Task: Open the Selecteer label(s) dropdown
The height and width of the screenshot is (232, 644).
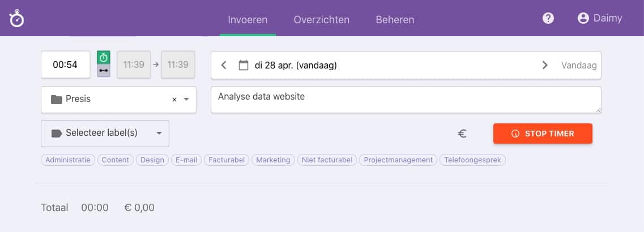Action: pyautogui.click(x=105, y=134)
